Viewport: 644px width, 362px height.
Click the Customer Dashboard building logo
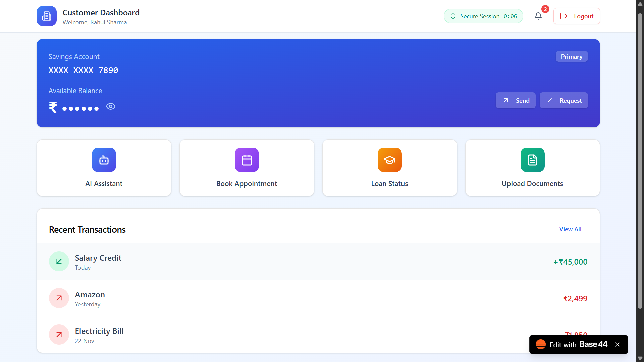click(x=47, y=16)
